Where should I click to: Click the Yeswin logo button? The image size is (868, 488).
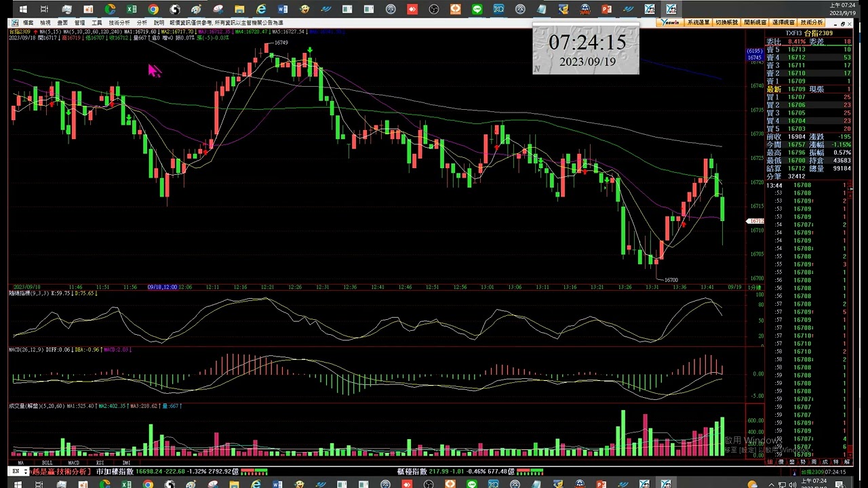click(670, 22)
